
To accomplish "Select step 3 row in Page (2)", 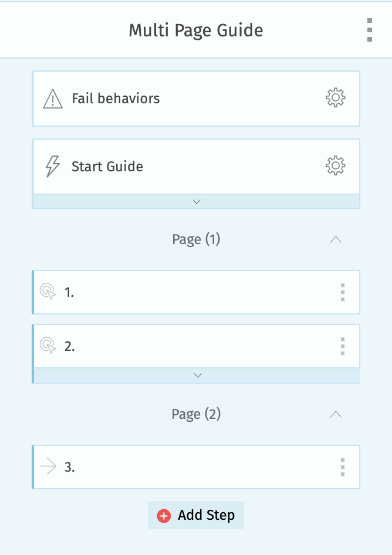I will [x=194, y=467].
